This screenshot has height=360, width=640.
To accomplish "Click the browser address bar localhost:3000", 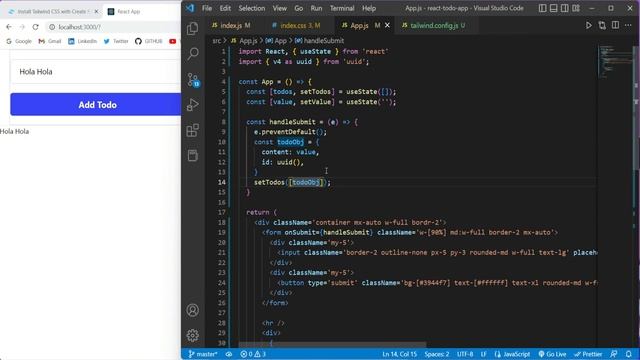I will 79,27.
